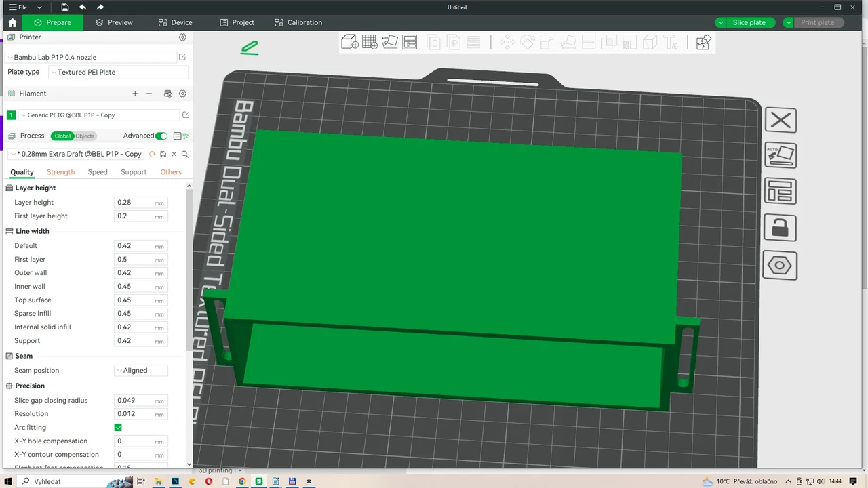This screenshot has width=868, height=488.
Task: Reset the modified process preset changes
Action: point(152,154)
